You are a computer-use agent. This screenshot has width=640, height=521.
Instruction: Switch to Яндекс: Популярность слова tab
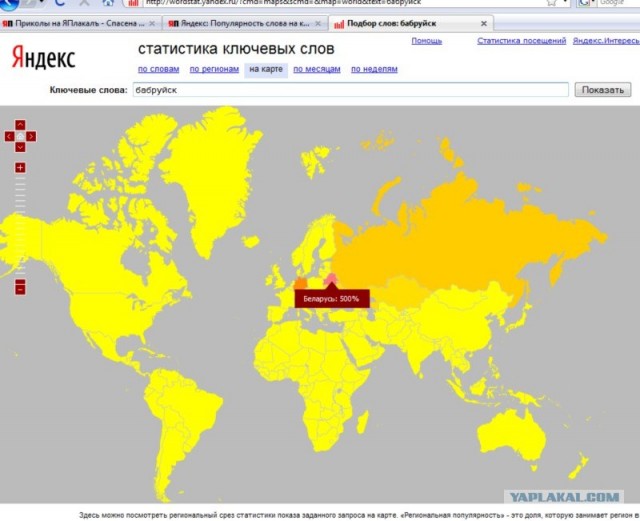pyautogui.click(x=245, y=23)
